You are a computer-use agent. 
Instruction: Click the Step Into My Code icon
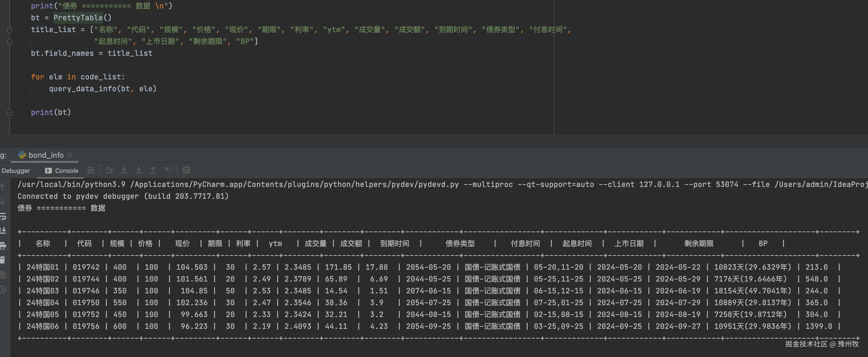(x=138, y=170)
